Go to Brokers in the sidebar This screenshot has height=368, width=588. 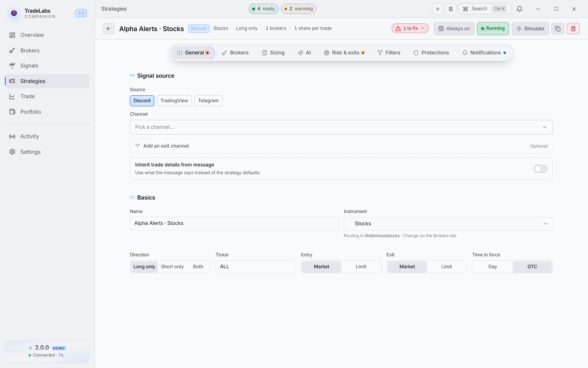(47, 50)
